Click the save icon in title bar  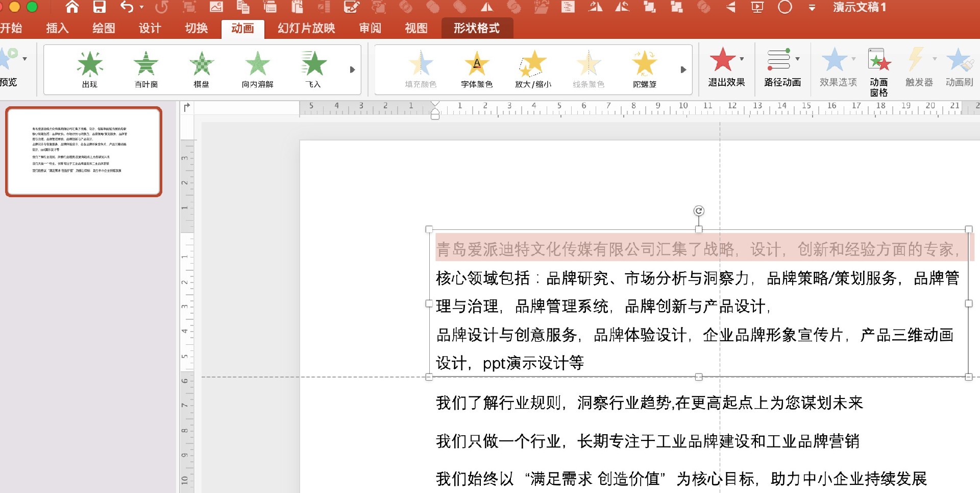click(99, 7)
